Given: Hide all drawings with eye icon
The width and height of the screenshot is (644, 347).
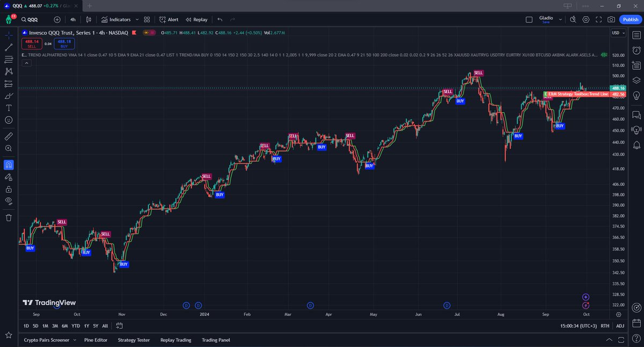Looking at the screenshot, I should pos(9,201).
